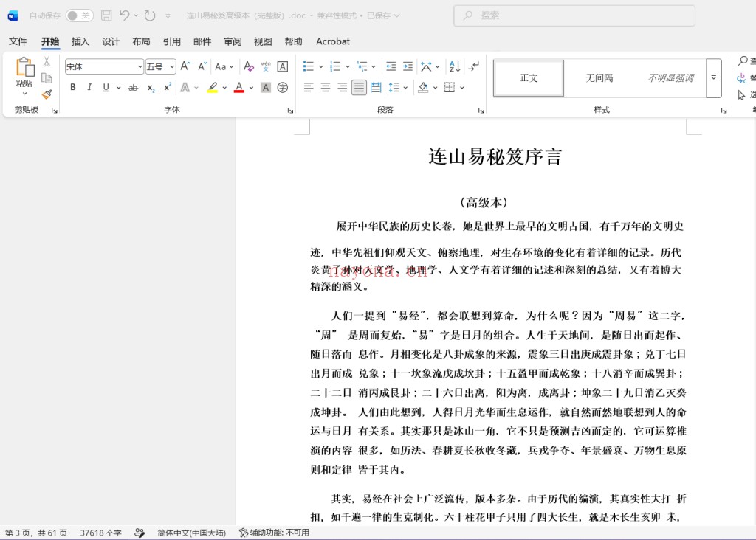This screenshot has height=540, width=756.
Task: Apply the 正文 style
Action: [529, 78]
